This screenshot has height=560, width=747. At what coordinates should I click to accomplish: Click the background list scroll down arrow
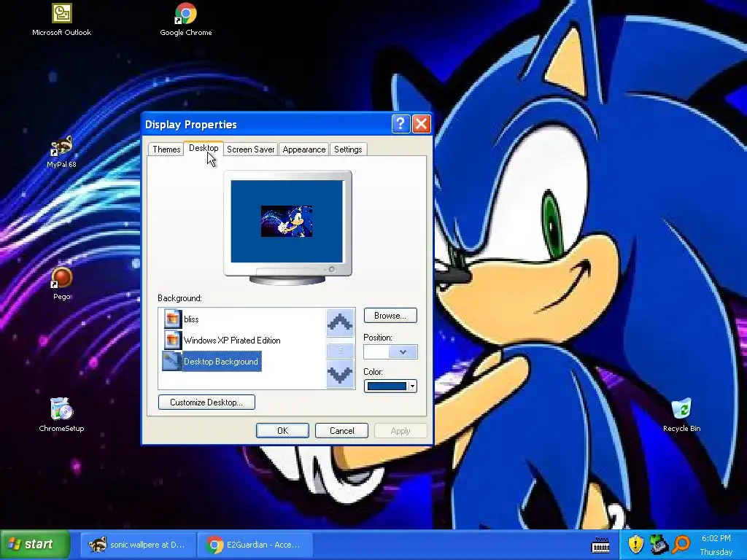click(340, 374)
